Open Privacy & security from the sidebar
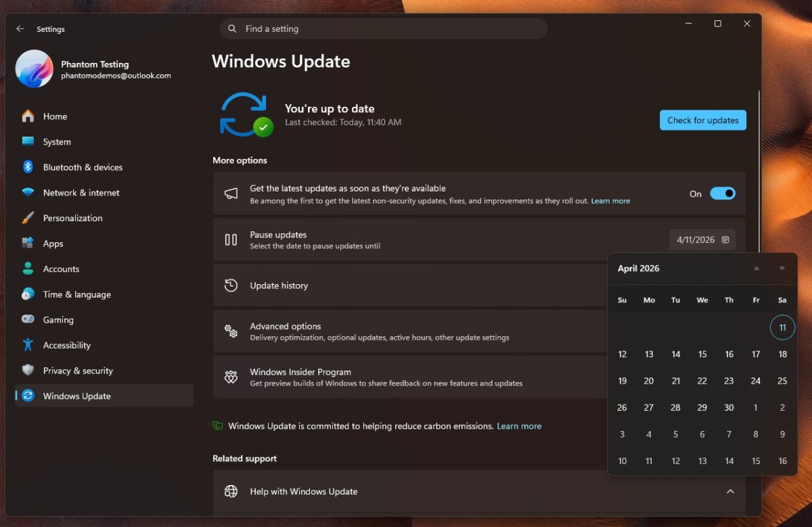This screenshot has height=527, width=812. pyautogui.click(x=28, y=370)
